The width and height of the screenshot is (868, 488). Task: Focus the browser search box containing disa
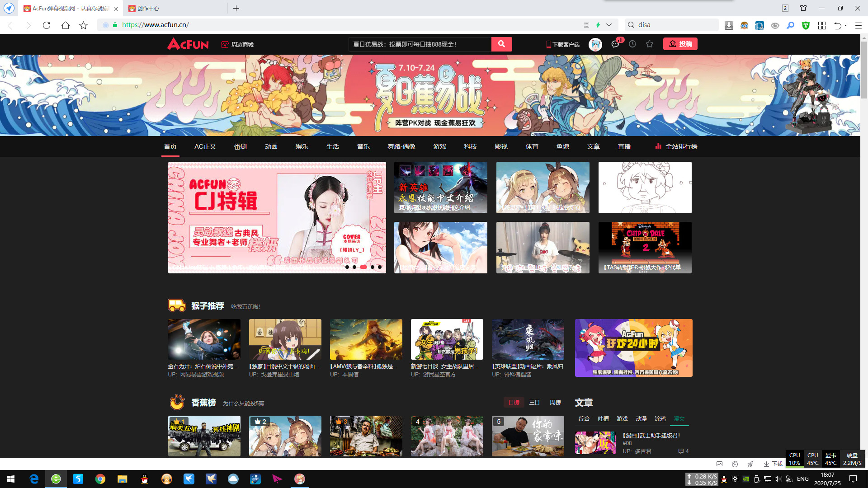pyautogui.click(x=671, y=25)
